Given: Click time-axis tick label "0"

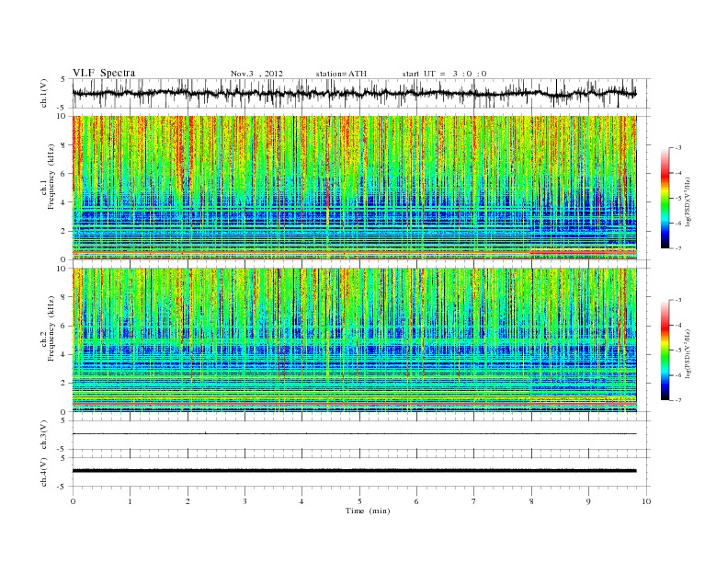Looking at the screenshot, I should click(73, 501).
